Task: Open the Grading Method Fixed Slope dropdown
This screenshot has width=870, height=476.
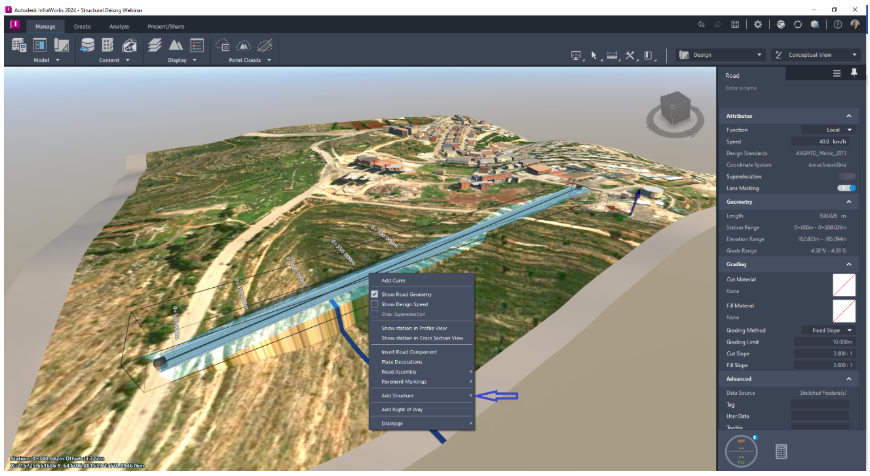Action: pyautogui.click(x=827, y=330)
